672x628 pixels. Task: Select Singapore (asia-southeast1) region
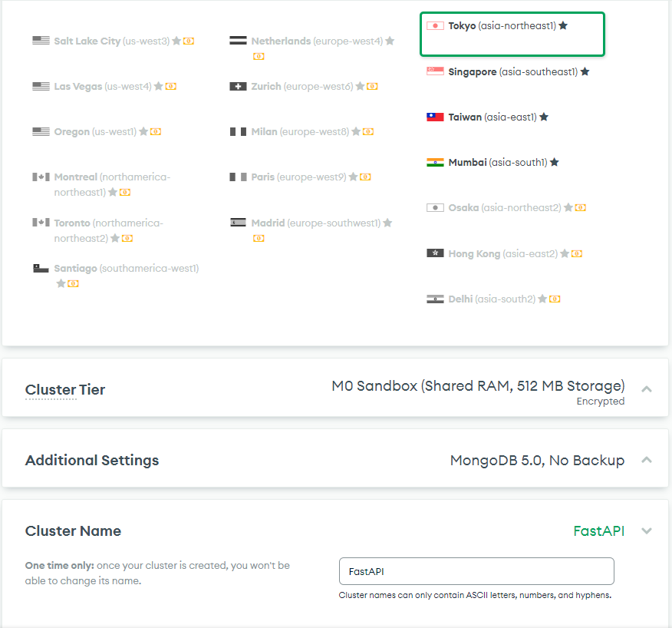click(x=508, y=71)
